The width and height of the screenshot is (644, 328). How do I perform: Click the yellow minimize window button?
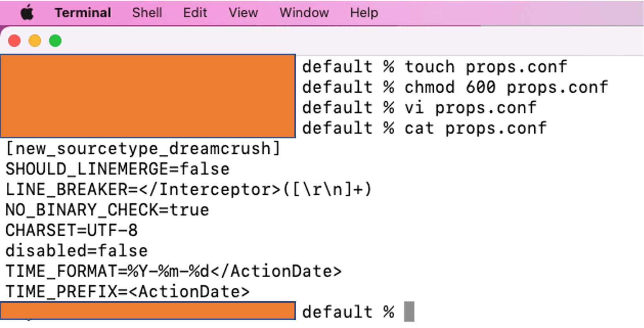click(35, 41)
